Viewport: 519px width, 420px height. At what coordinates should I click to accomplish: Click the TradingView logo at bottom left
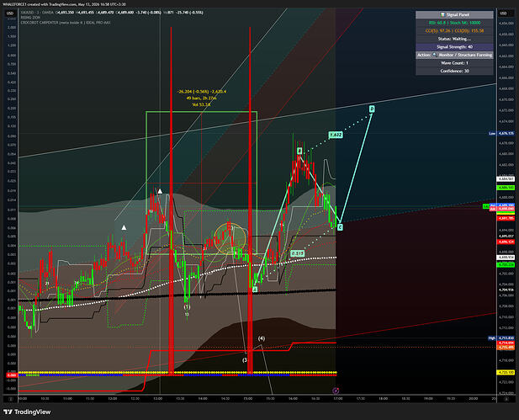tap(27, 412)
